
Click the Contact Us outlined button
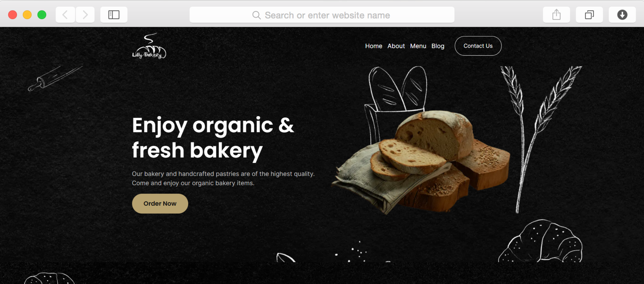coord(478,46)
